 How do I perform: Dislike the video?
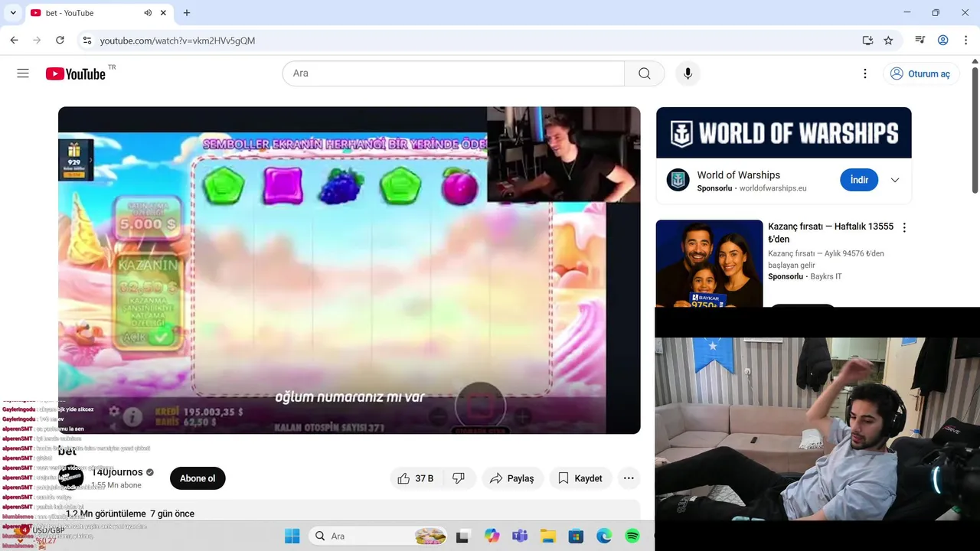tap(459, 478)
